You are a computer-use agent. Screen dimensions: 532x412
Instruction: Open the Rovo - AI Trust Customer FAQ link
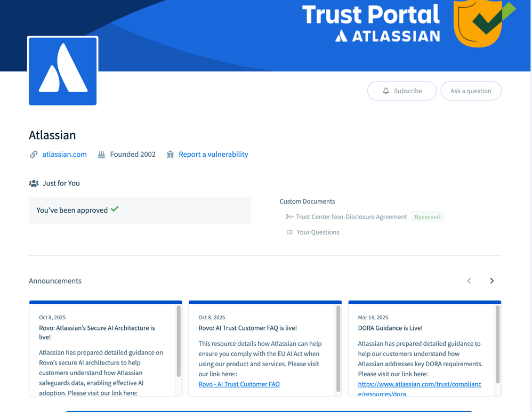tap(239, 384)
